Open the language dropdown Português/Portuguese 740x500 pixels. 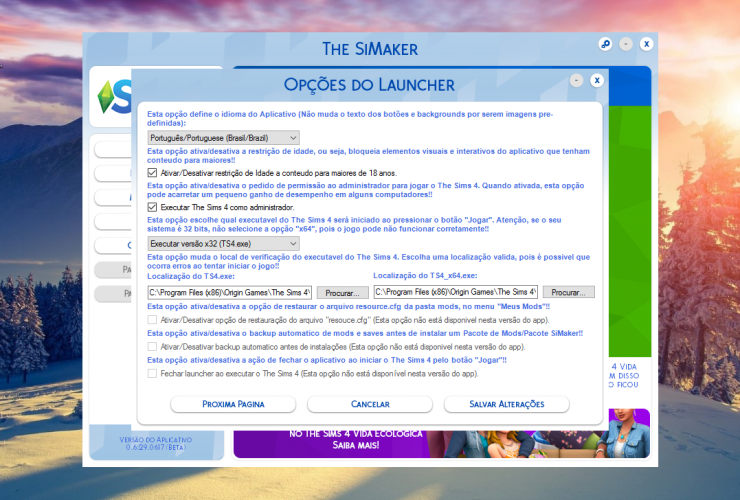point(223,138)
